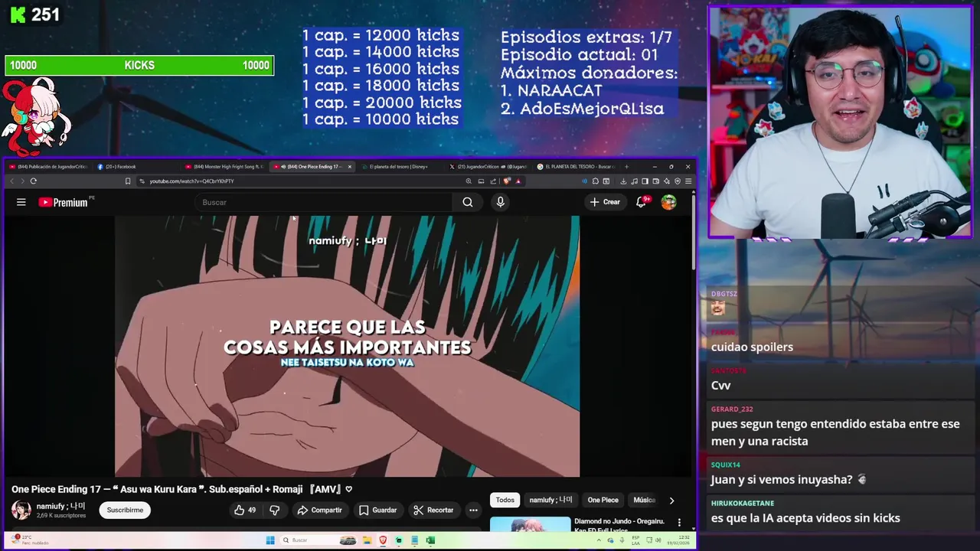
Task: Click donor name NARAACAT in overlay
Action: click(x=560, y=91)
